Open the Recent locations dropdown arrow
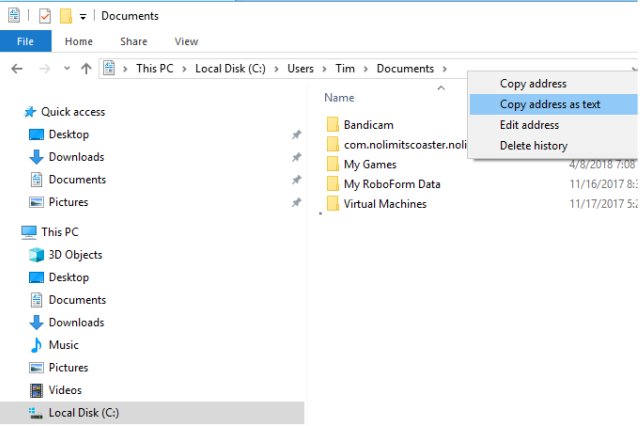640x426 pixels. [x=67, y=69]
